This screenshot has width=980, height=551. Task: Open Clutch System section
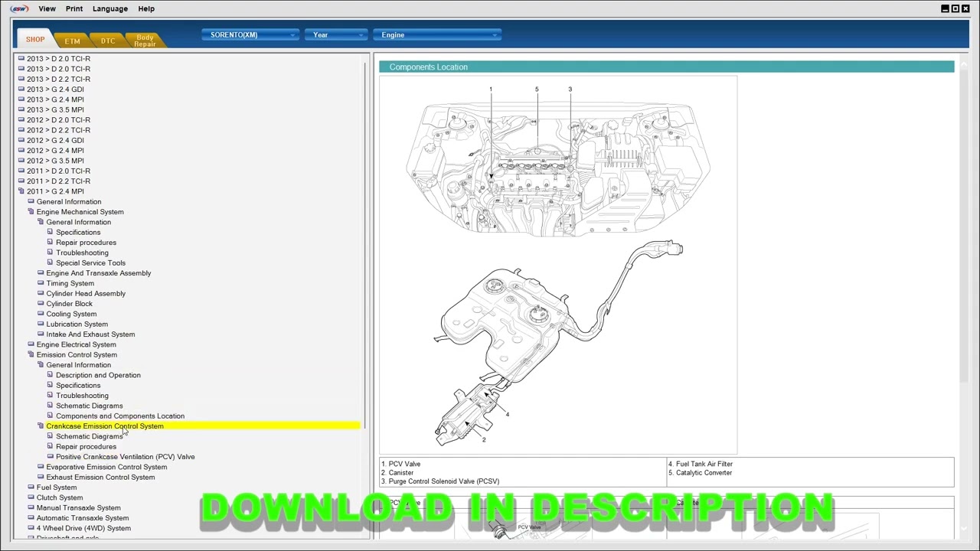60,497
